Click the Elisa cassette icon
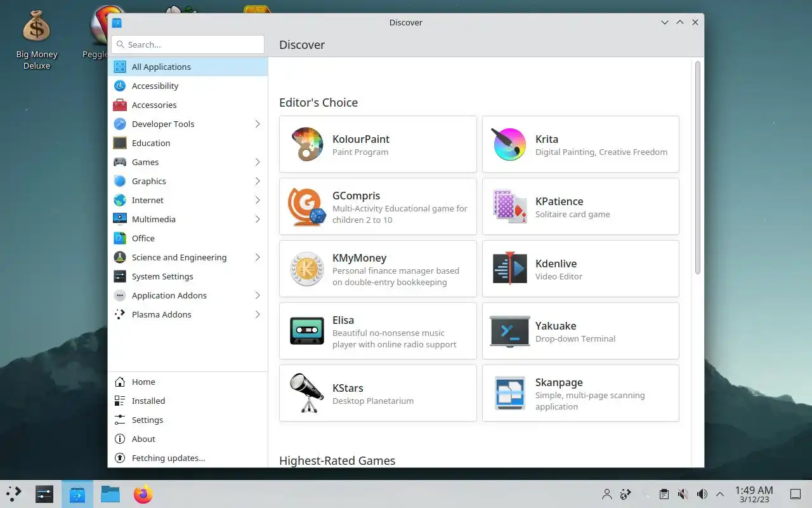Image resolution: width=812 pixels, height=508 pixels. pyautogui.click(x=307, y=331)
